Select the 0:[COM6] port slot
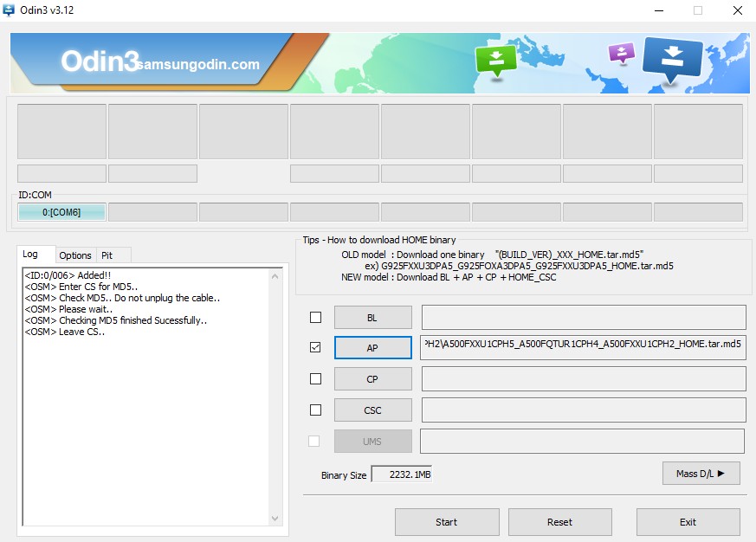 click(x=61, y=212)
